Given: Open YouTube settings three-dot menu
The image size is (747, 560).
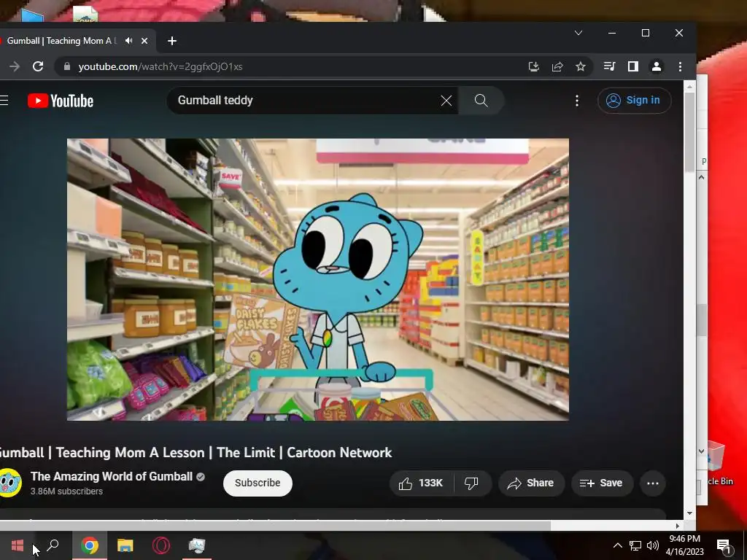Looking at the screenshot, I should click(x=577, y=101).
